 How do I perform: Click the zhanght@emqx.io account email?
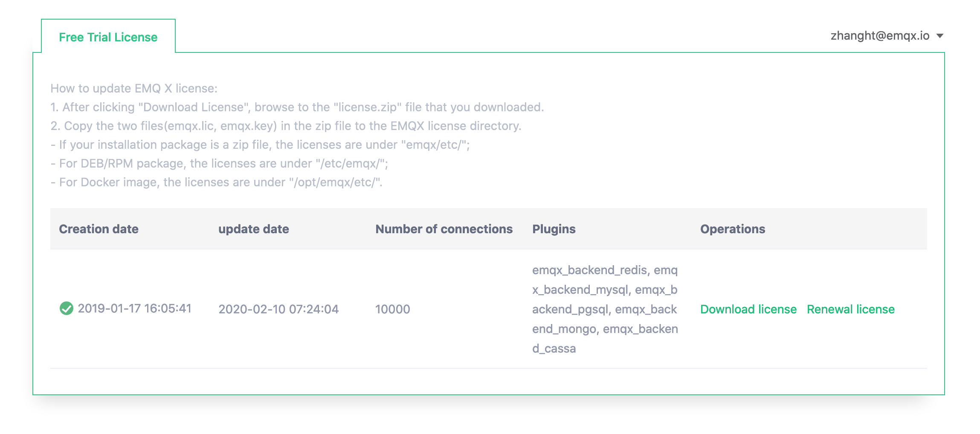tap(880, 36)
